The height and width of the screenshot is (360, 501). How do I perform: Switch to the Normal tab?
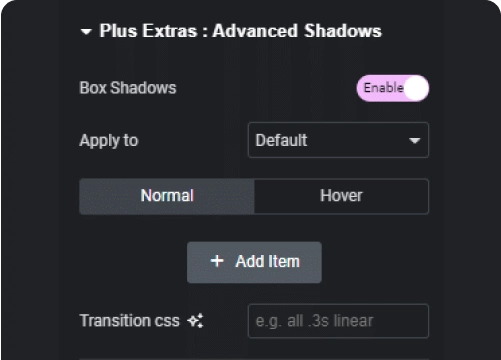pyautogui.click(x=167, y=196)
